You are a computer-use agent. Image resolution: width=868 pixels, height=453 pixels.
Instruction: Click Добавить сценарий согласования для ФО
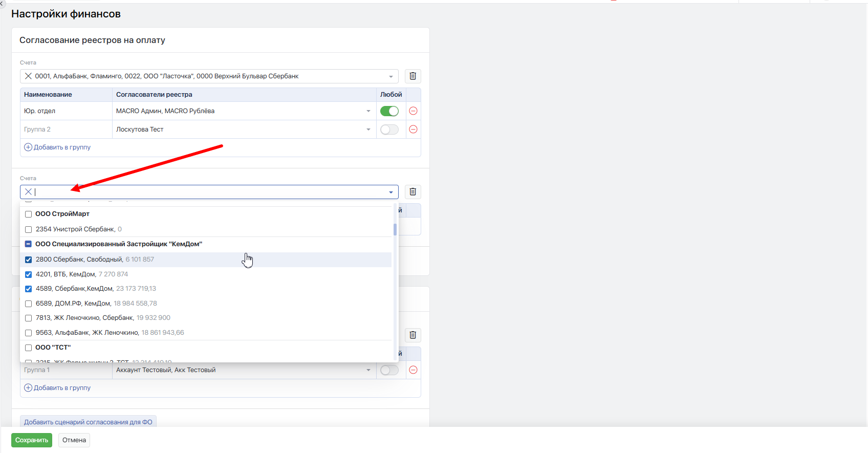(x=88, y=422)
